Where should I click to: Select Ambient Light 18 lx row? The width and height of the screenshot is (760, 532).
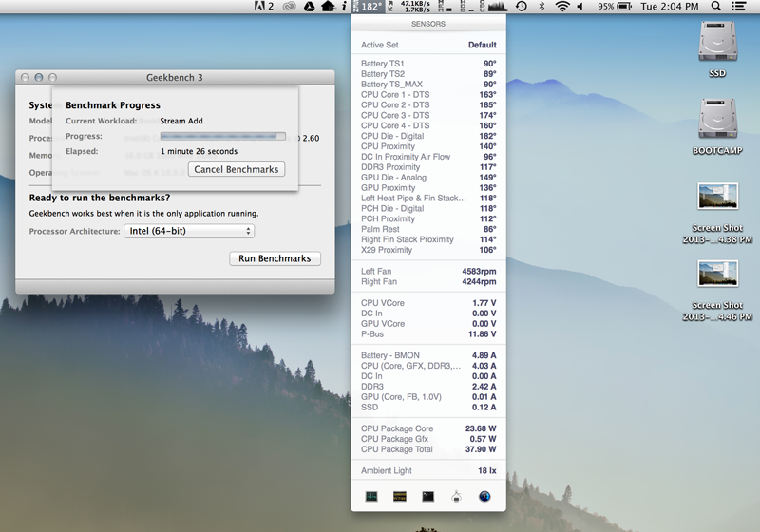coord(428,470)
